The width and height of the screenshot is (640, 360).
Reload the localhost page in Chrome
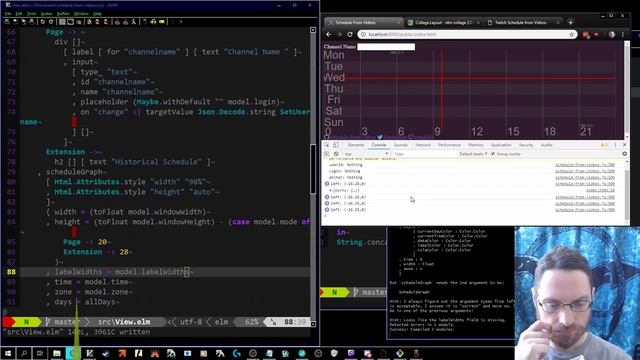click(350, 35)
